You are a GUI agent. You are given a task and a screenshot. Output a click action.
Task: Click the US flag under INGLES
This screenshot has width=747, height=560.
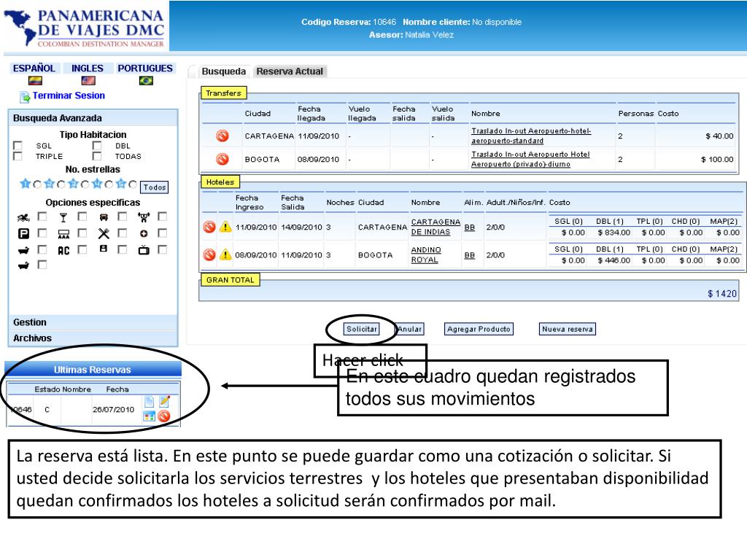coord(88,81)
